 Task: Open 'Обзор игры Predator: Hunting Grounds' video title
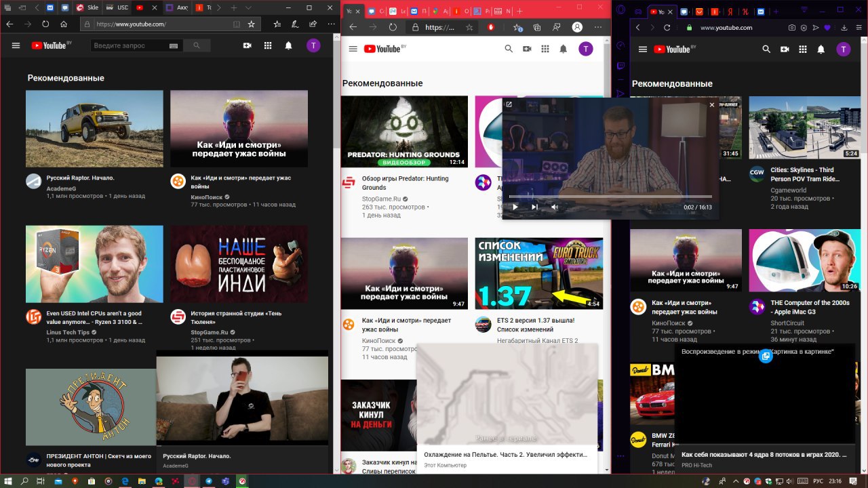coord(405,183)
